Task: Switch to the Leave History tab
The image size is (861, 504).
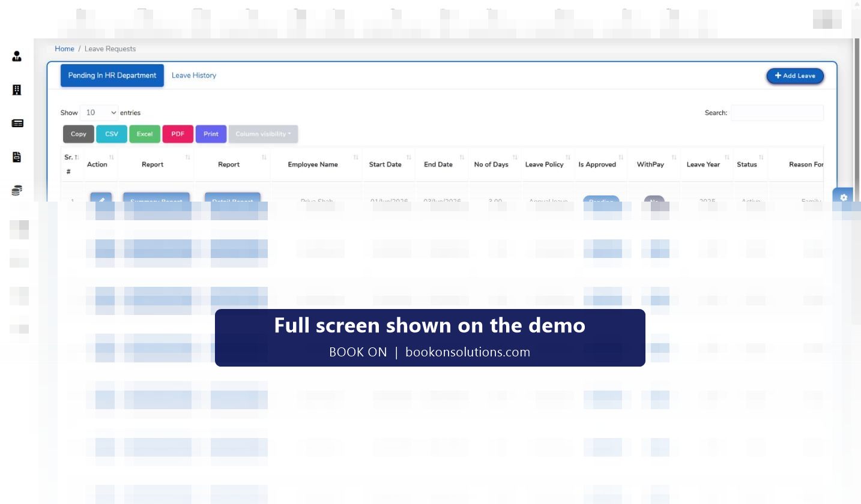Action: coord(194,76)
